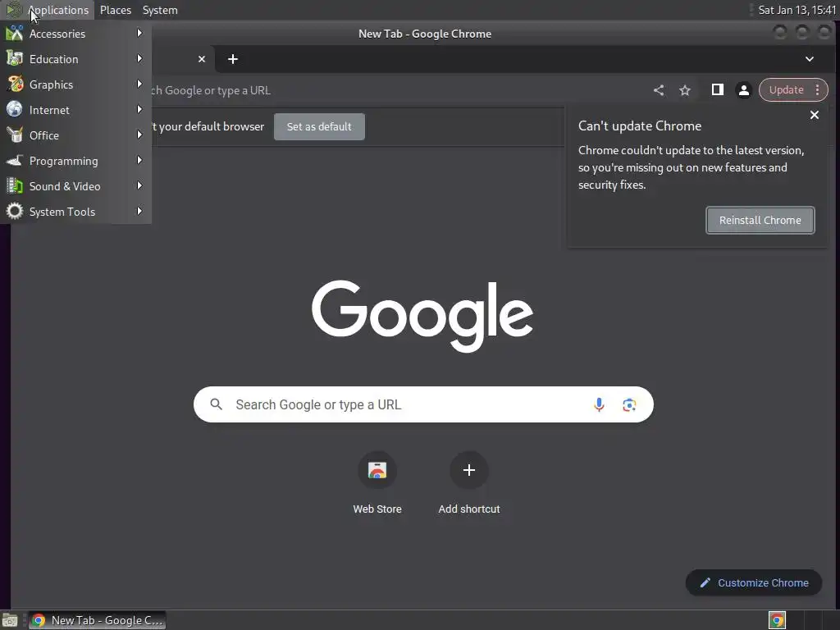Click the Education category icon
840x630 pixels.
15,58
